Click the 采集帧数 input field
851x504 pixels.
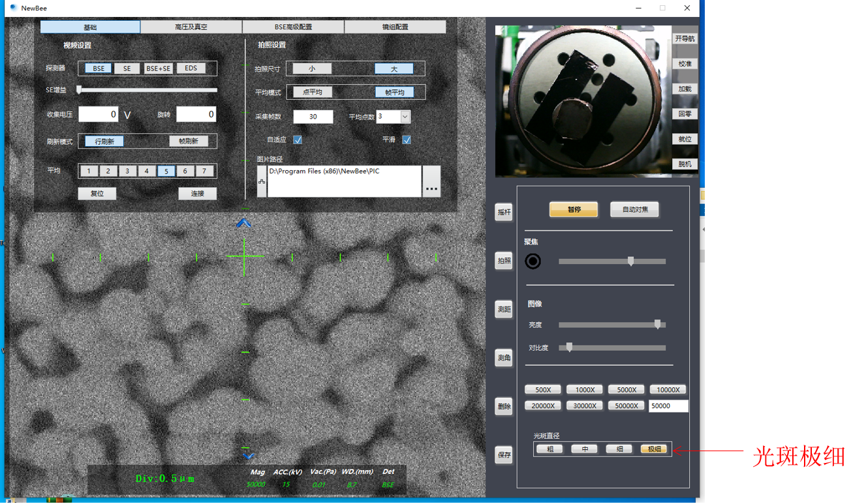[x=313, y=117]
